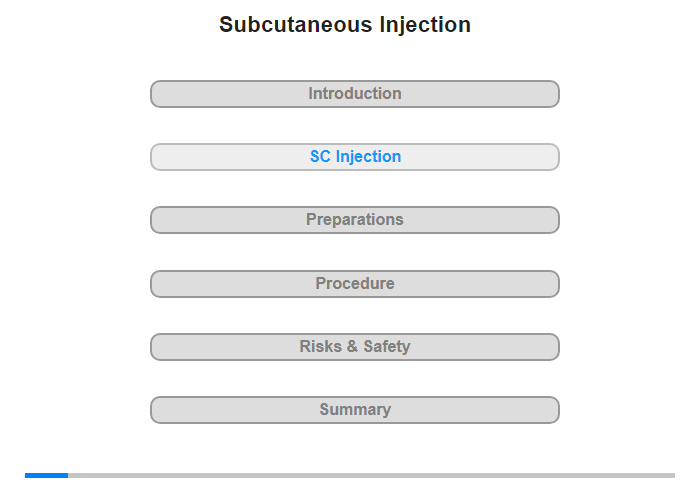Open the Procedure section
The image size is (700, 480).
[x=355, y=284]
